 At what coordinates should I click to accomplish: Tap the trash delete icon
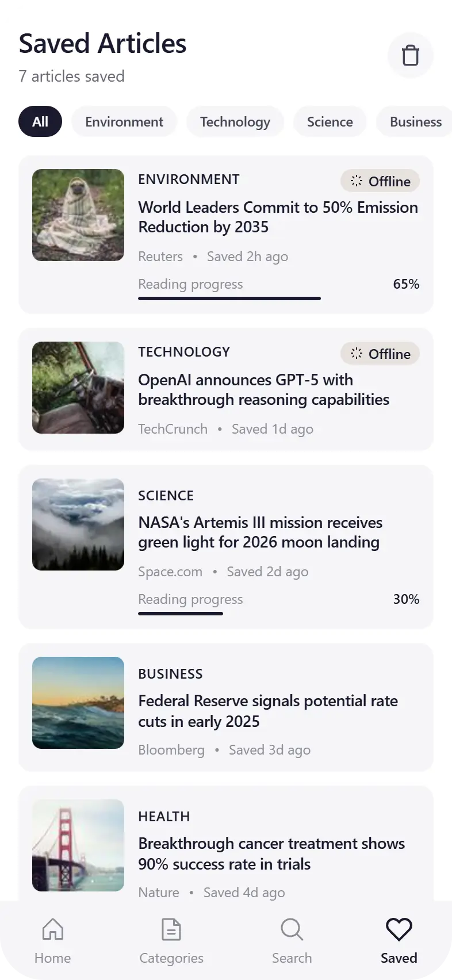click(410, 56)
